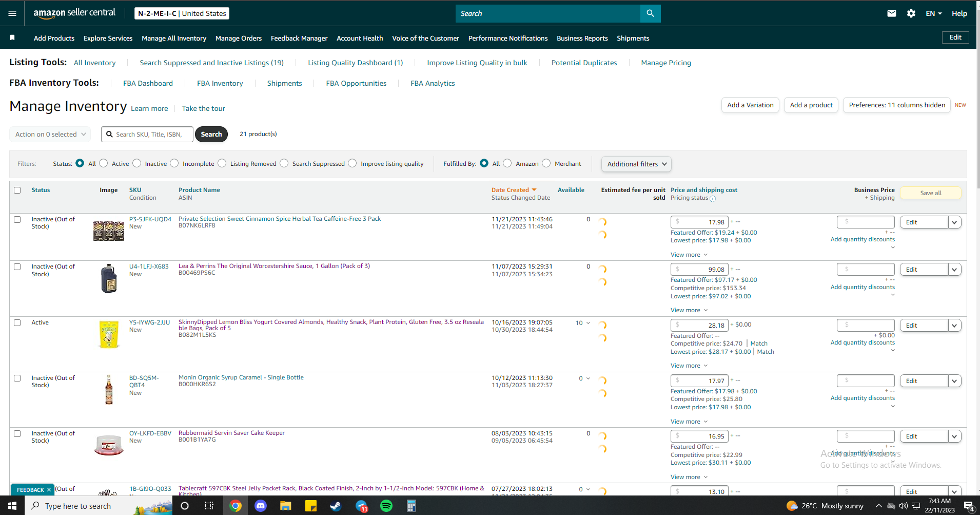
Task: Close the FEEDBACK tab with X
Action: tap(49, 490)
